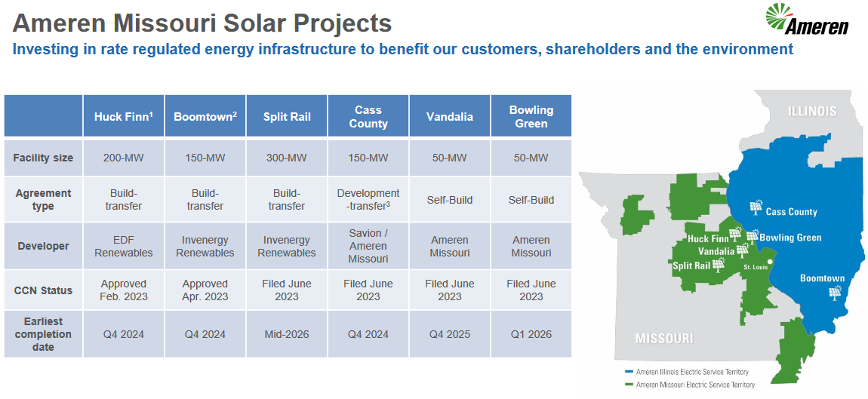Select the 'Agreement type' row label
The image size is (868, 399).
coord(44,200)
